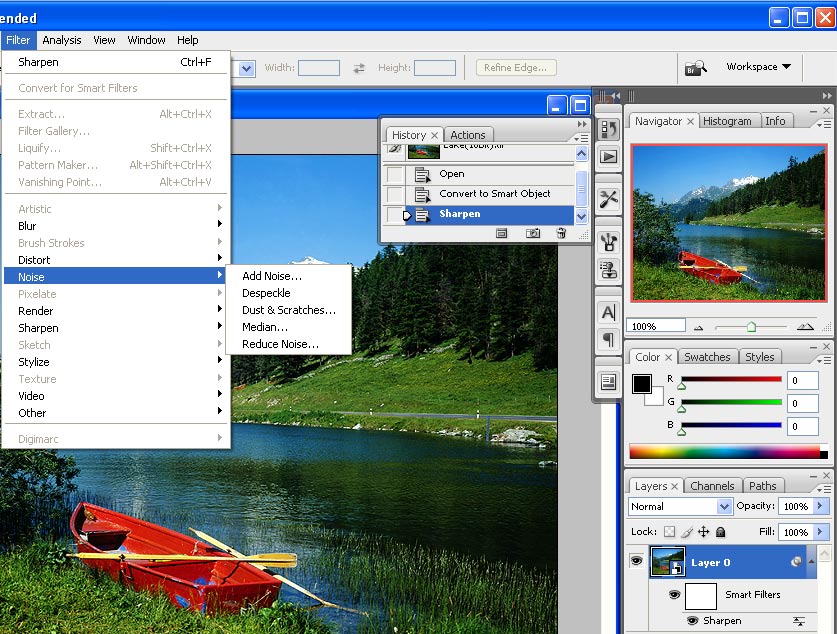Open the Navigator panel options menu
837x634 pixels.
(x=824, y=124)
